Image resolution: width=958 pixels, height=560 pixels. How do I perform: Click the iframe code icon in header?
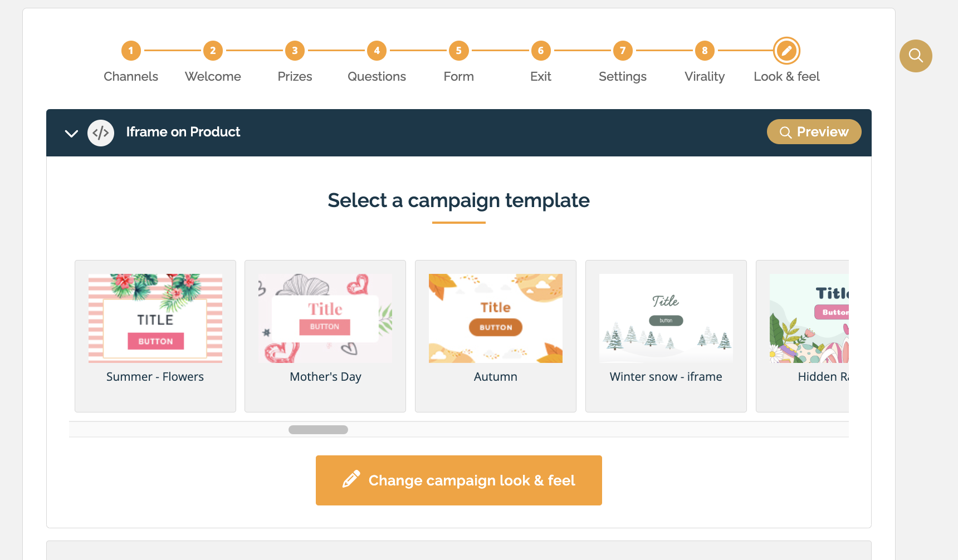101,133
